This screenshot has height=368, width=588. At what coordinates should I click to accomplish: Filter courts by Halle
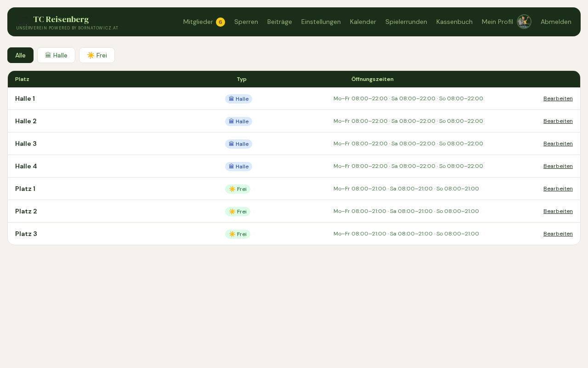tap(56, 55)
